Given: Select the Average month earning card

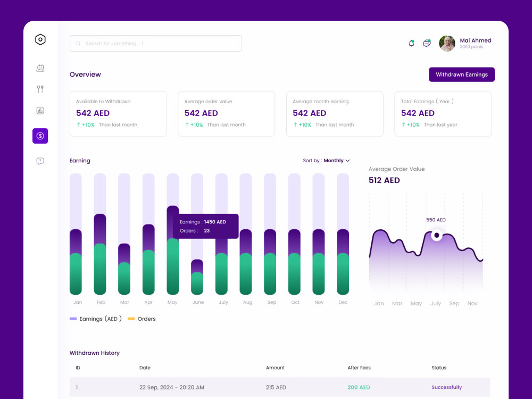Looking at the screenshot, I should pyautogui.click(x=335, y=114).
